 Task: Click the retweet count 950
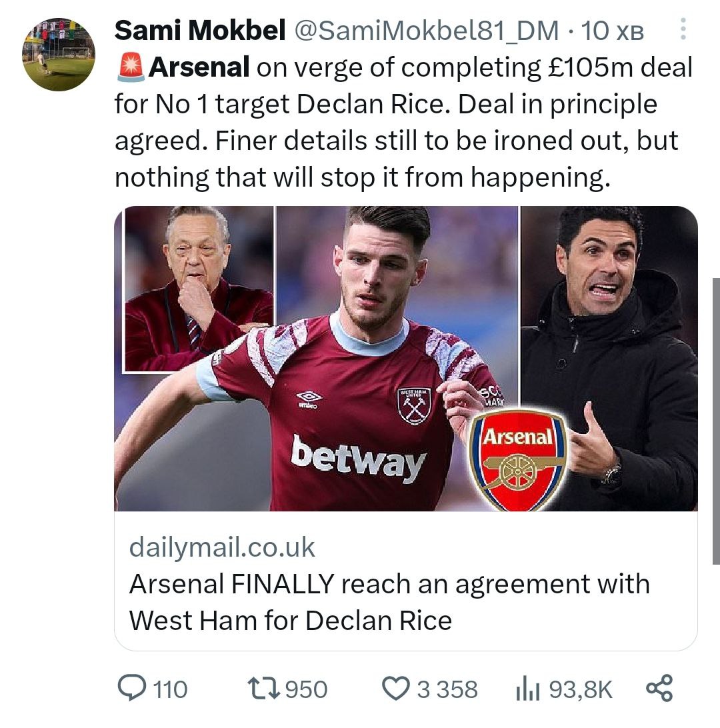tap(306, 689)
